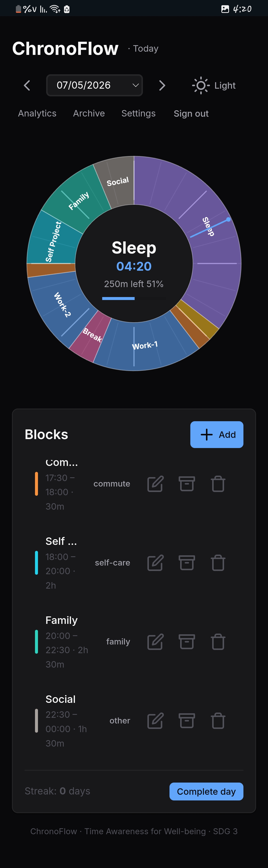Archive the Self-care block
Image resolution: width=268 pixels, height=868 pixels.
pyautogui.click(x=187, y=563)
